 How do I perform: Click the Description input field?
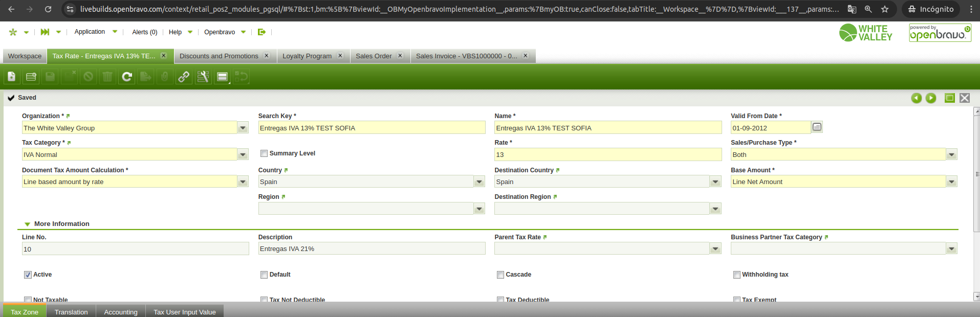point(372,248)
